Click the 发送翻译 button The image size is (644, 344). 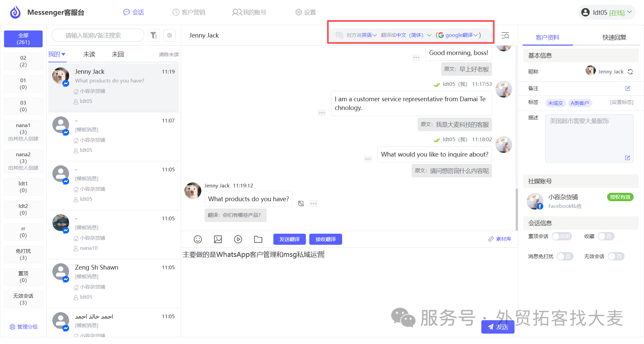[x=289, y=239]
